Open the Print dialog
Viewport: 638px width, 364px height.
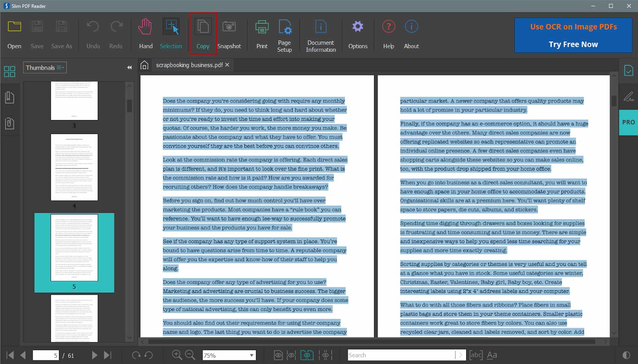262,34
